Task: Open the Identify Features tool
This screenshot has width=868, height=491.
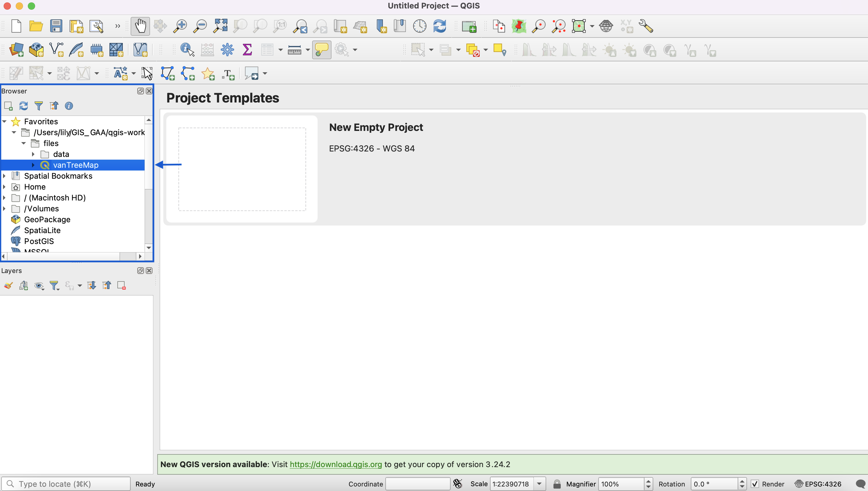Action: [187, 50]
